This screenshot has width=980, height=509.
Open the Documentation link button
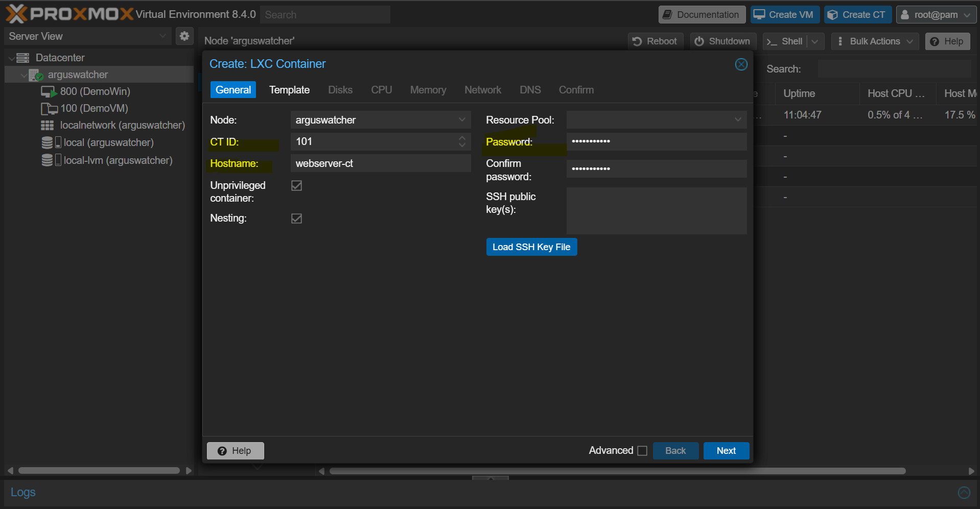pos(702,15)
